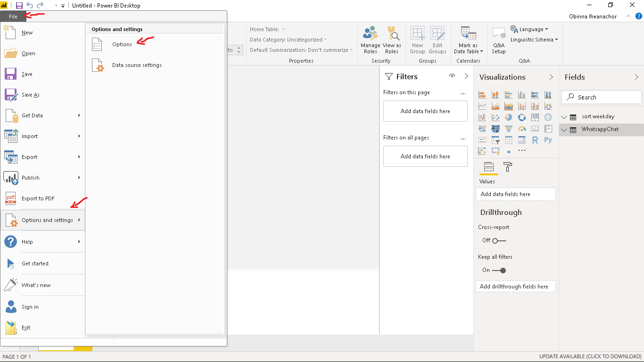644x362 pixels.
Task: Open the Options and settings submenu
Action: click(43, 220)
